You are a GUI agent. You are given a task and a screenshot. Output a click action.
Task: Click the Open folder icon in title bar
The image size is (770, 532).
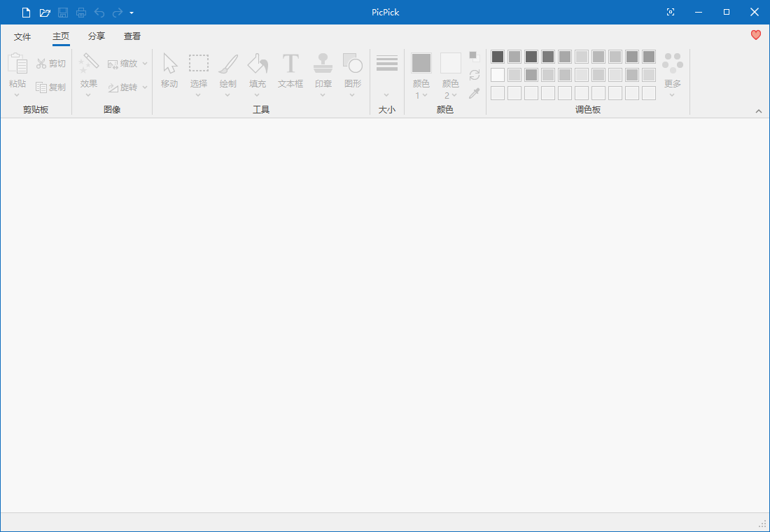coord(45,13)
